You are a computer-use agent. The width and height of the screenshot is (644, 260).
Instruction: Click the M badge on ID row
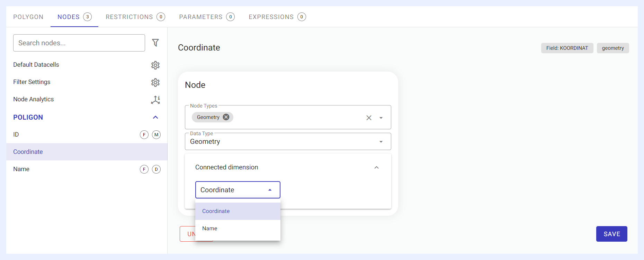[156, 134]
